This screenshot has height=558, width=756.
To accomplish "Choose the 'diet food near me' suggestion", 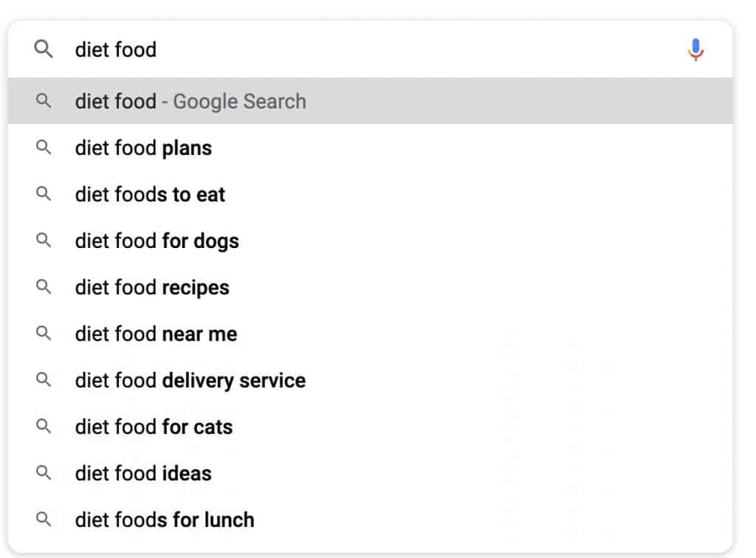I will coord(155,334).
